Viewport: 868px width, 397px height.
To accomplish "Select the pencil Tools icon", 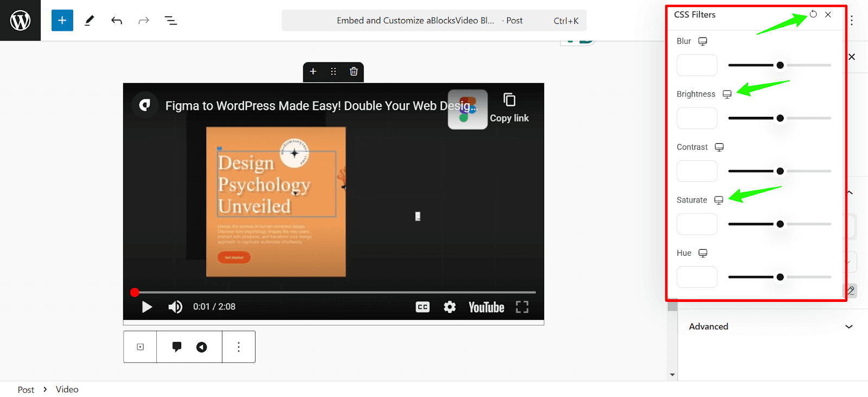I will [90, 21].
